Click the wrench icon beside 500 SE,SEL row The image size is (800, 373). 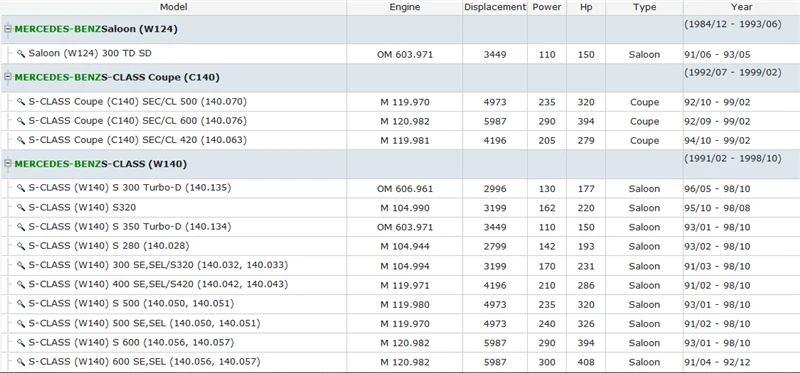click(21, 324)
